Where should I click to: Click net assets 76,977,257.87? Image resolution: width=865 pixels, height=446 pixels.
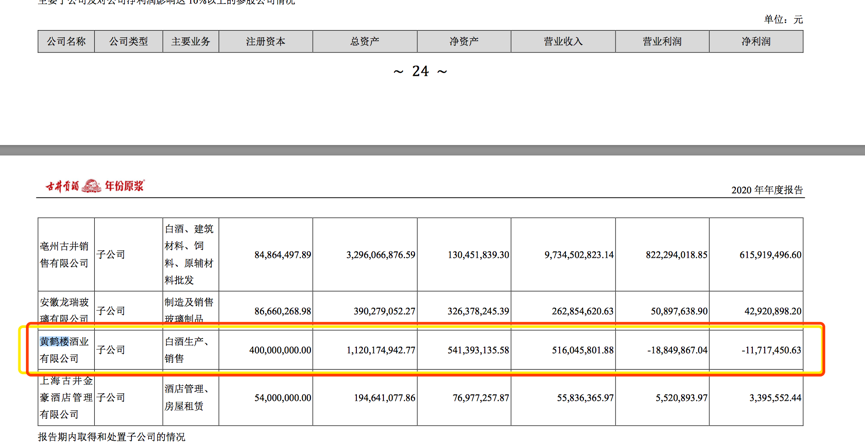[482, 398]
